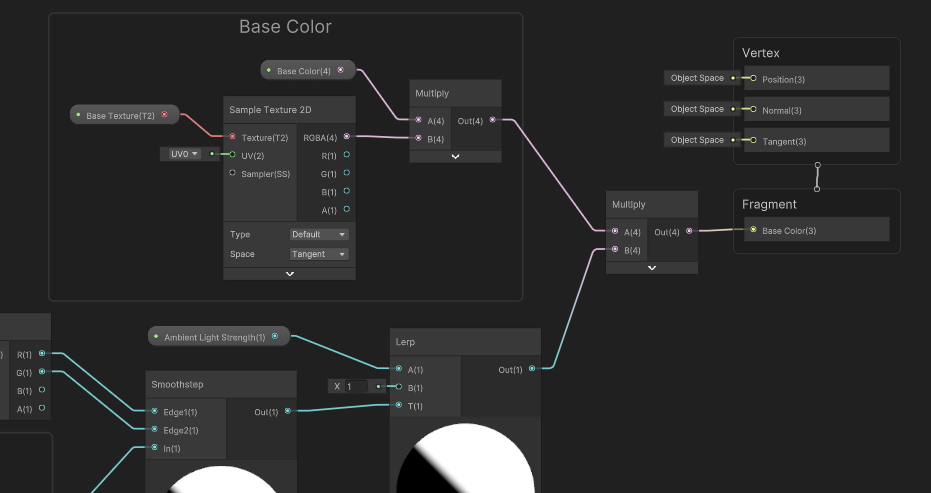This screenshot has height=493, width=931.
Task: Click the Sampler(SS) input port
Action: pos(233,173)
